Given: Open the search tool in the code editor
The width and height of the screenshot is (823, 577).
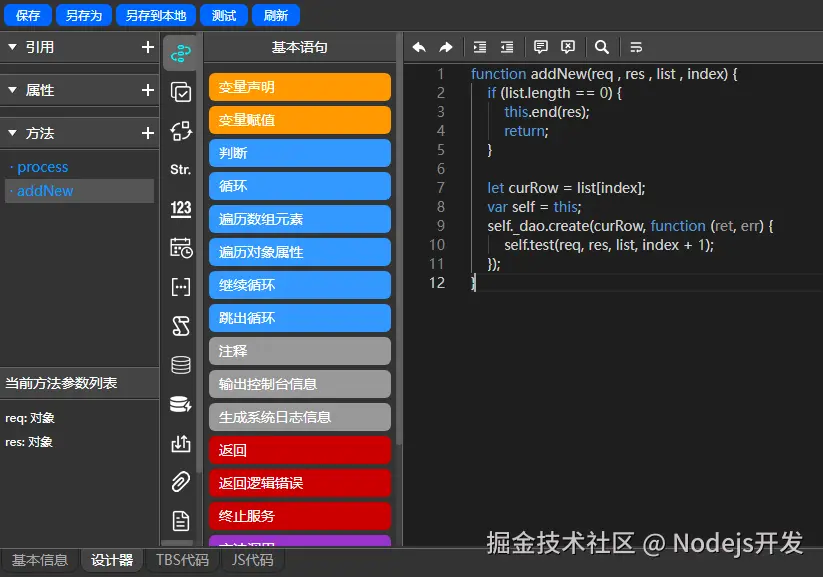Looking at the screenshot, I should 601,47.
